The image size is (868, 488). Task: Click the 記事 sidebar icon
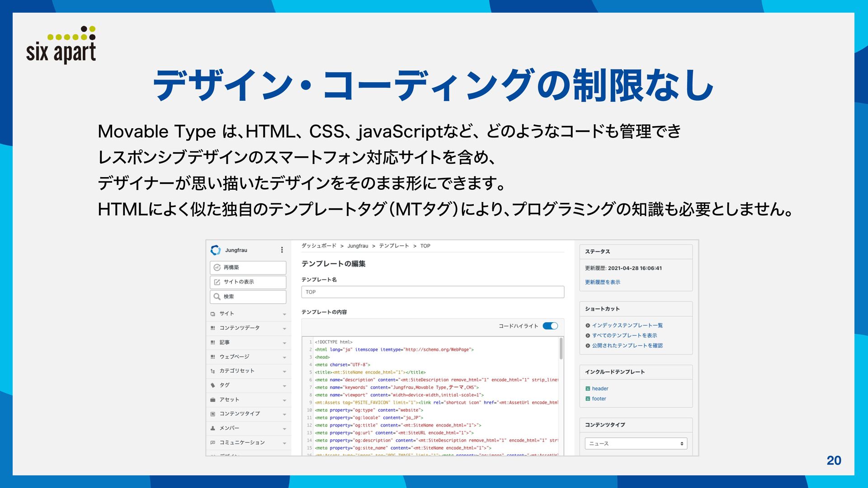[x=212, y=343]
